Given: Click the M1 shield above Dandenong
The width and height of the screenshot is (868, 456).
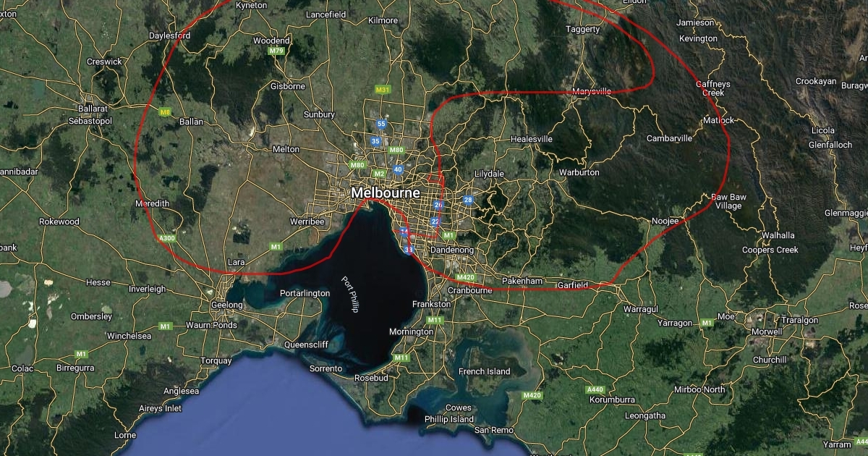Looking at the screenshot, I should point(448,235).
